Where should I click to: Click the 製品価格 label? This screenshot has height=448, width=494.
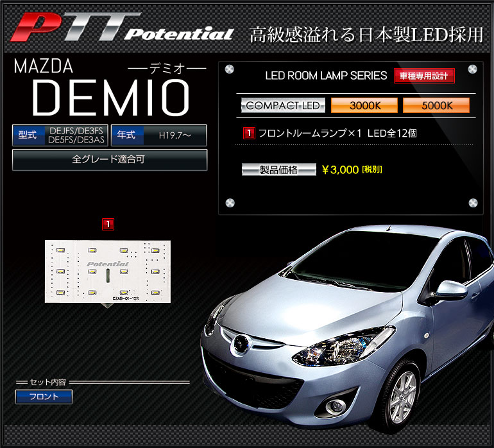[x=278, y=170]
